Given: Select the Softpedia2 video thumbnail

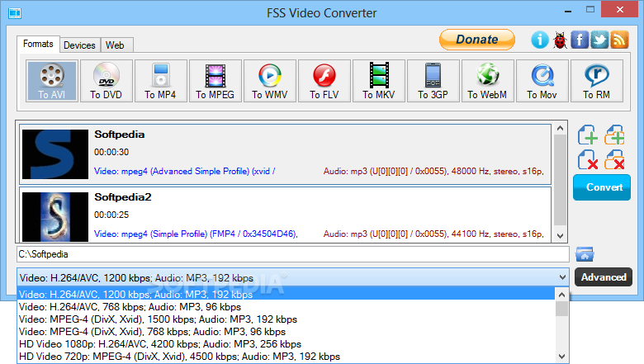Looking at the screenshot, I should (x=55, y=217).
